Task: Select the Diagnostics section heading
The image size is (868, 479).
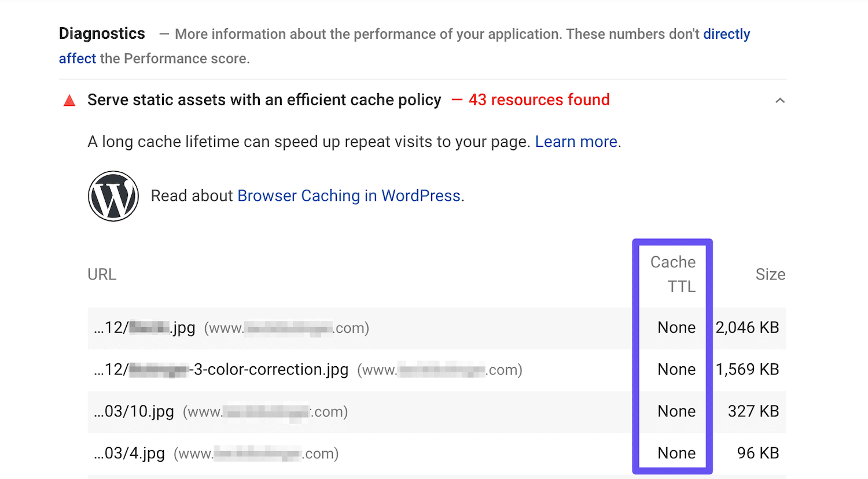Action: 101,34
